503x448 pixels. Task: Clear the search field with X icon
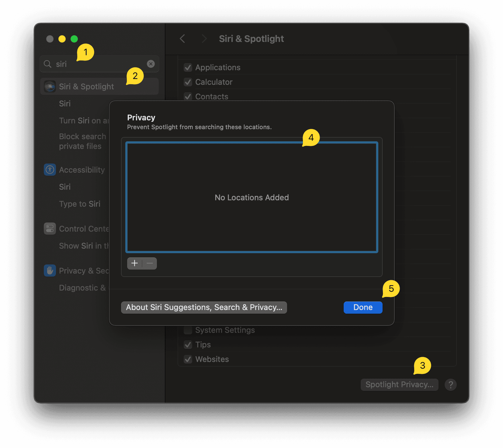click(x=151, y=64)
